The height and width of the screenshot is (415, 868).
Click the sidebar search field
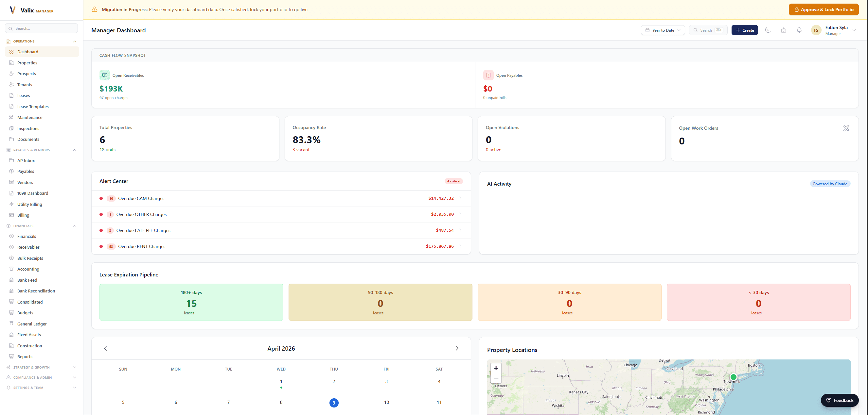[x=41, y=28]
